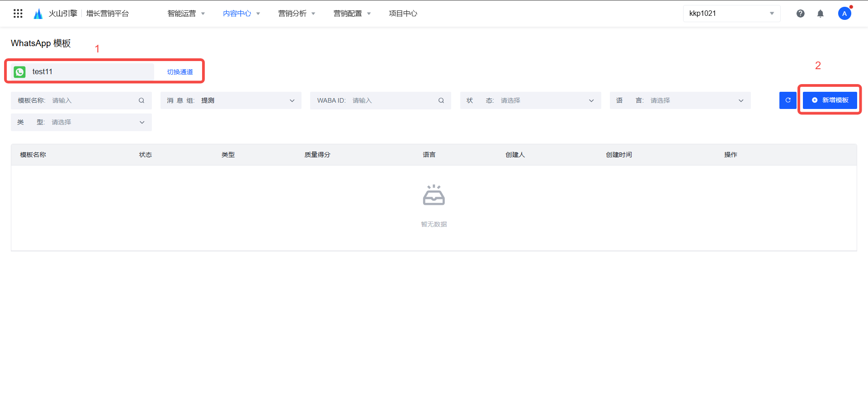This screenshot has height=397, width=868.
Task: Open the kkp1021 project selector
Action: pos(731,14)
